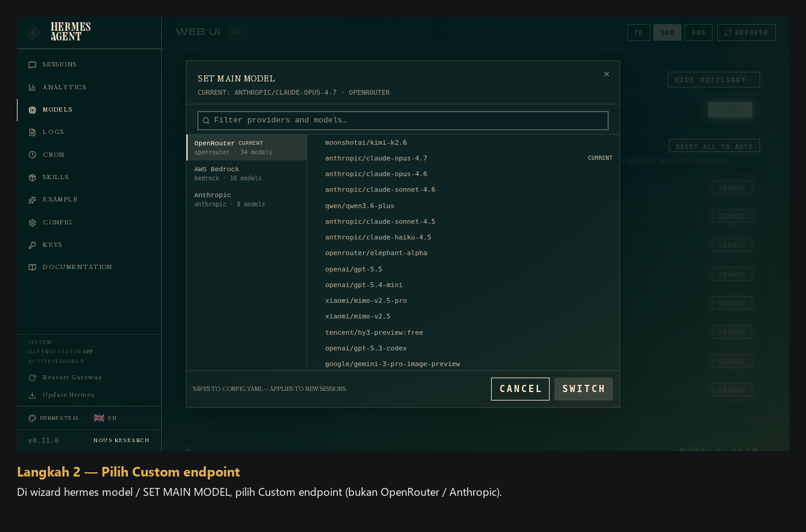806x532 pixels.
Task: Click the UK flag language icon
Action: pyautogui.click(x=99, y=418)
